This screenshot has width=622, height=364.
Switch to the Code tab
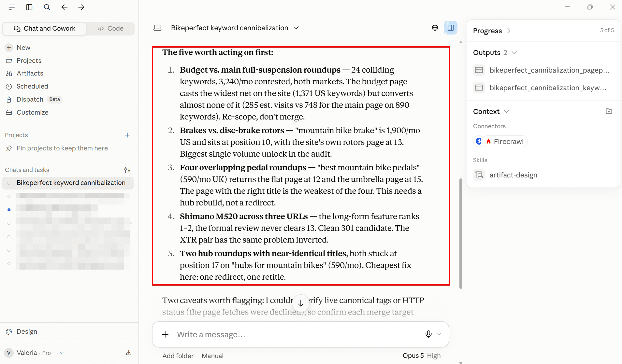[x=110, y=28]
